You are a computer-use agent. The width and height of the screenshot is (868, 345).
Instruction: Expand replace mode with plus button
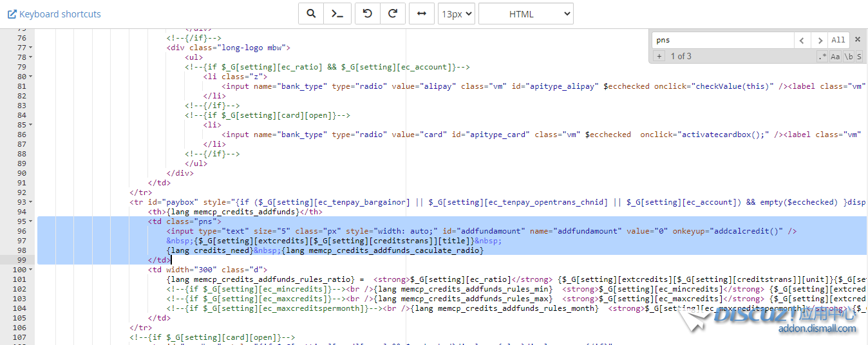coord(659,57)
